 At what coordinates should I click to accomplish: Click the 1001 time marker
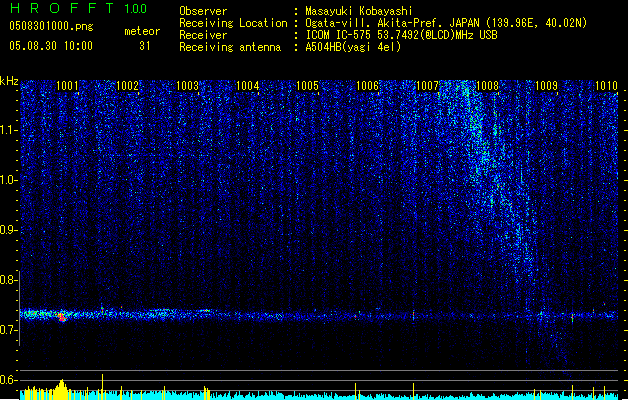click(67, 86)
